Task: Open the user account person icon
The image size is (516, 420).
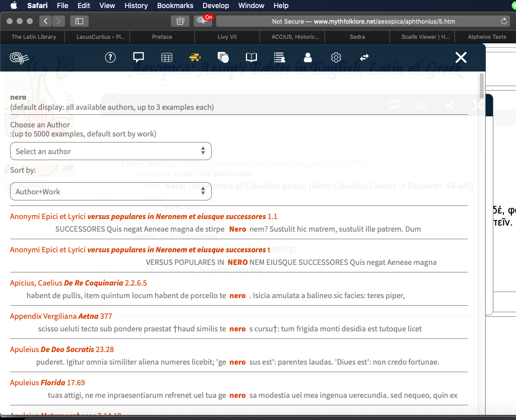Action: pos(307,57)
